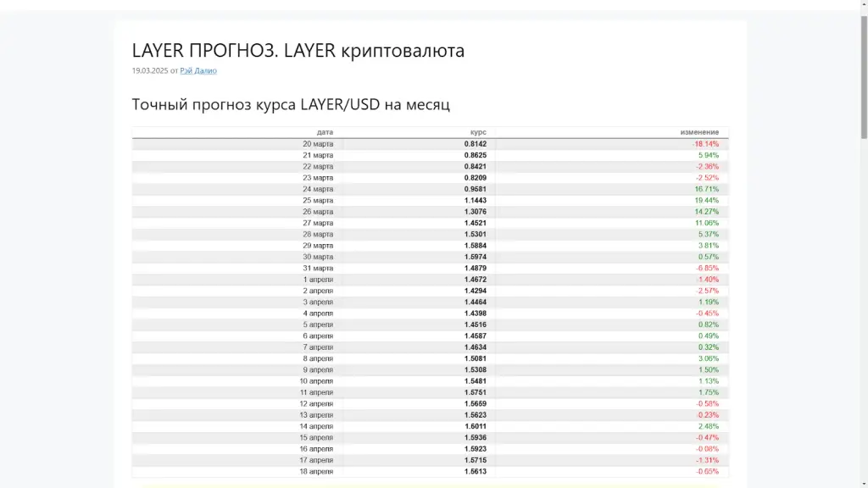868x488 pixels.
Task: Select the change value 1.19%
Action: (709, 302)
